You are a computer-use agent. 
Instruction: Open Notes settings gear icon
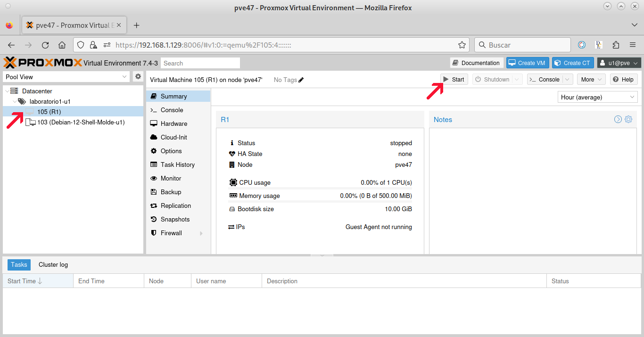point(628,119)
